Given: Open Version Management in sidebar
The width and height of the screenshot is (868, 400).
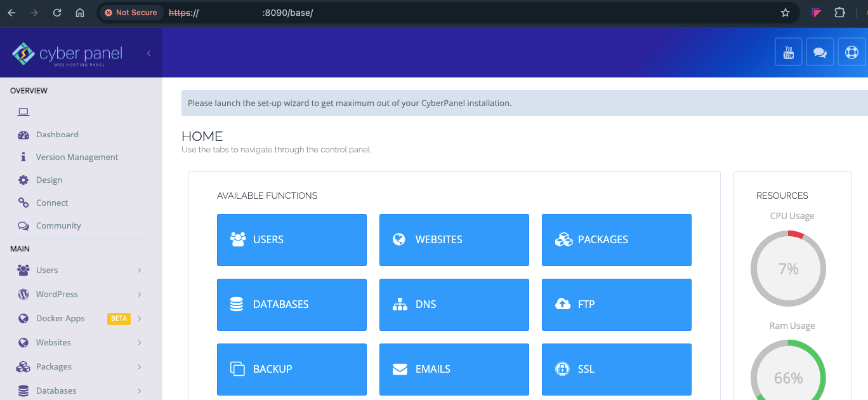Looking at the screenshot, I should click(x=77, y=157).
